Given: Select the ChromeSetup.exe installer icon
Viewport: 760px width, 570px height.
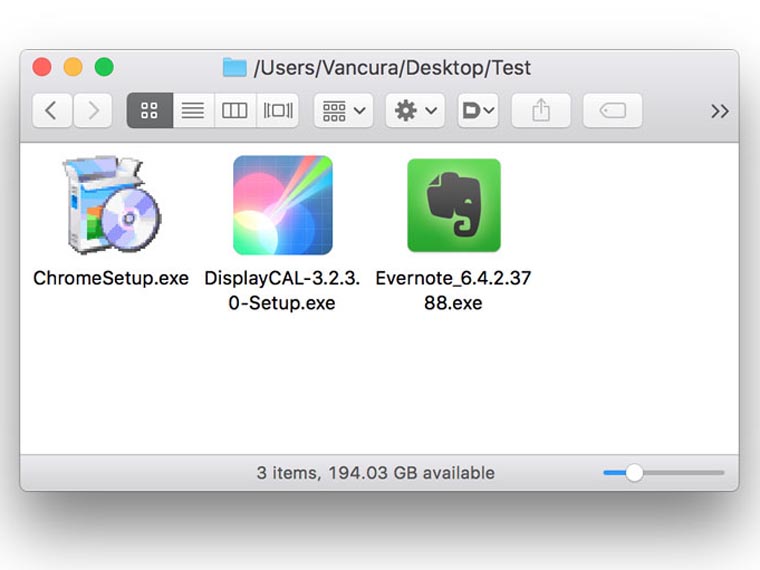Looking at the screenshot, I should click(x=112, y=205).
